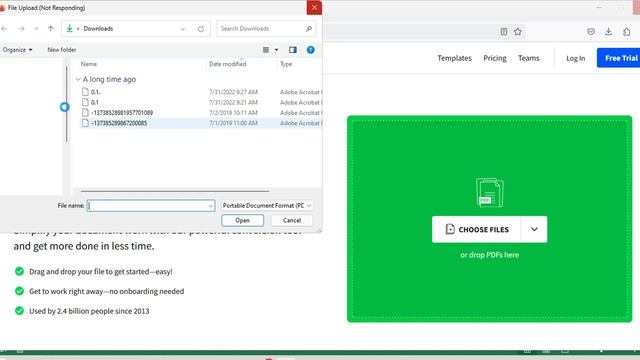
Task: Click the Log In link
Action: [x=576, y=58]
